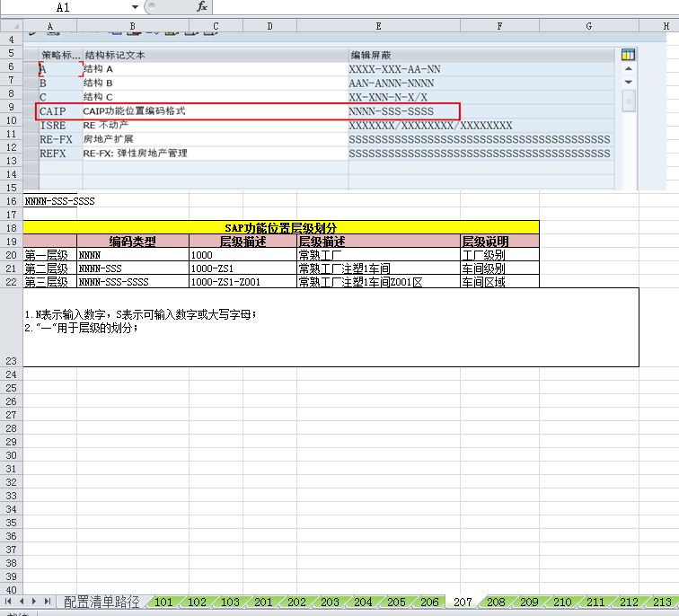Select the 第二层级 cell
The height and width of the screenshot is (616, 679).
pos(49,268)
